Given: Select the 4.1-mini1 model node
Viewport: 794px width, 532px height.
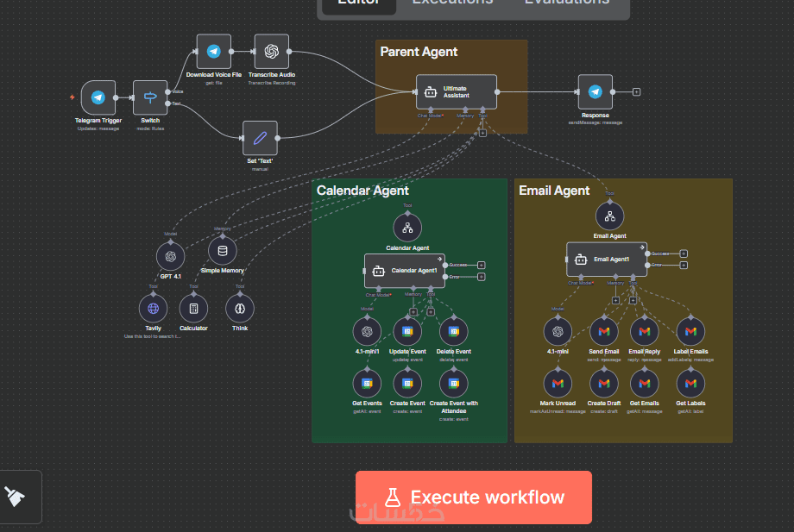Looking at the screenshot, I should point(367,332).
